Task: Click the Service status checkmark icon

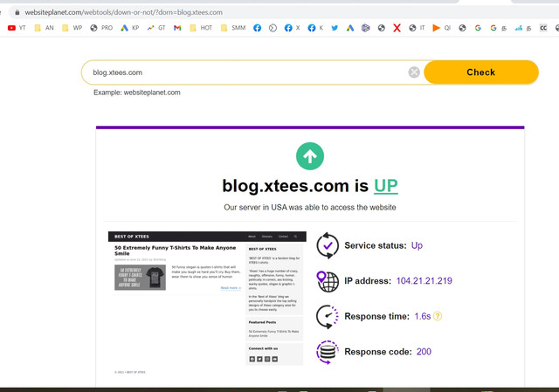Action: pyautogui.click(x=328, y=245)
